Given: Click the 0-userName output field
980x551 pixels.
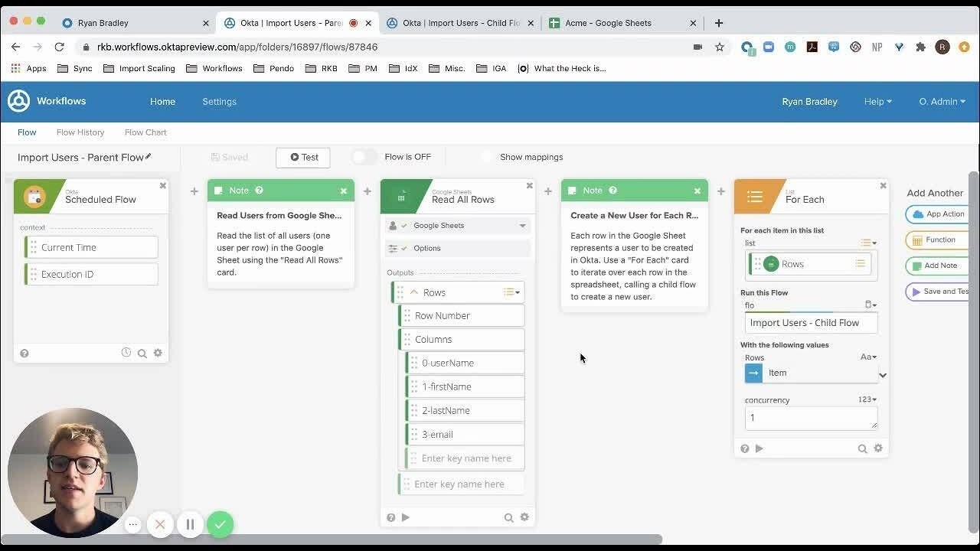Looking at the screenshot, I should [x=465, y=363].
